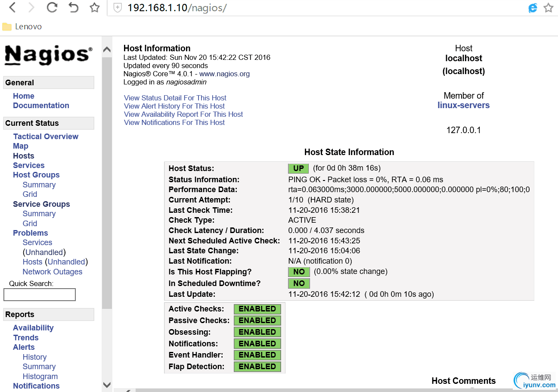
Task: Open the linux-servers host group link
Action: tap(464, 105)
